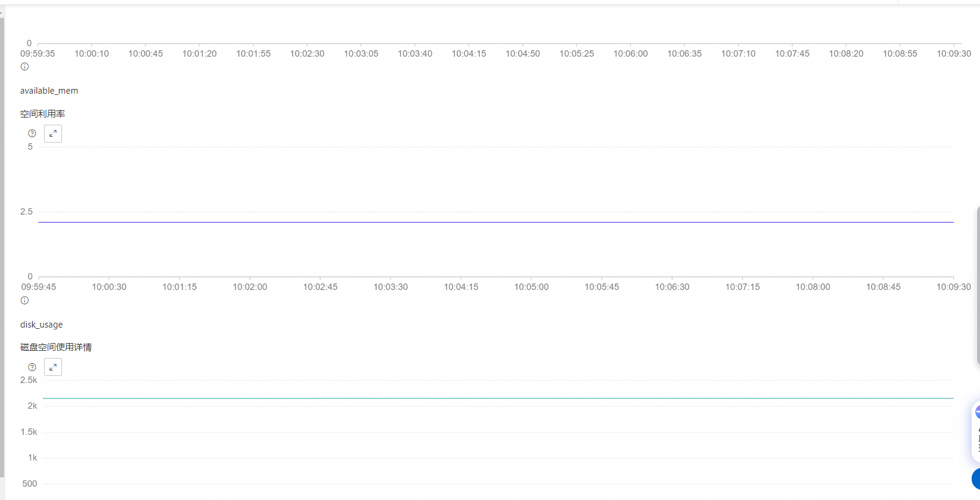Screen dimensions: 980x500
Task: Click the 09:59:45 time axis label
Action: [x=39, y=287]
